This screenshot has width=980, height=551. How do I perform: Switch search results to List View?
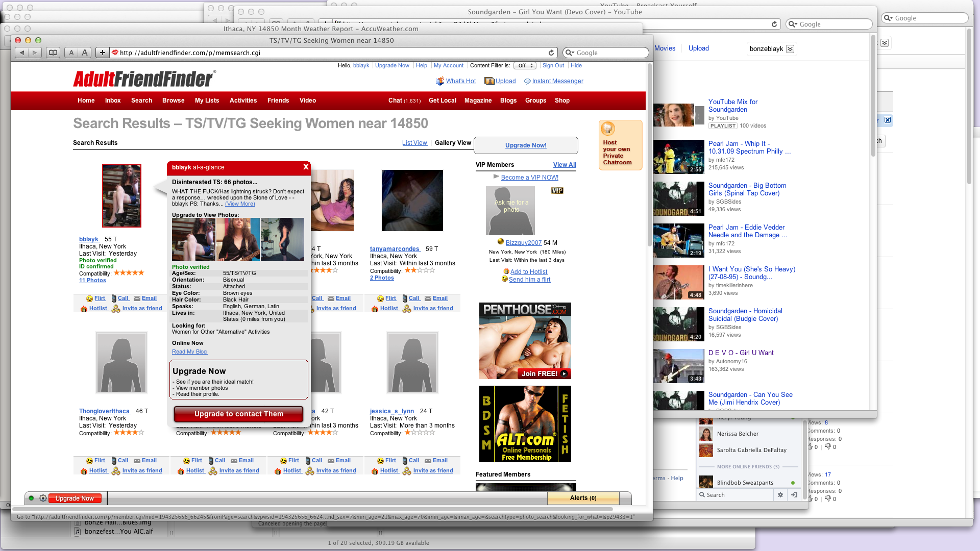[414, 143]
